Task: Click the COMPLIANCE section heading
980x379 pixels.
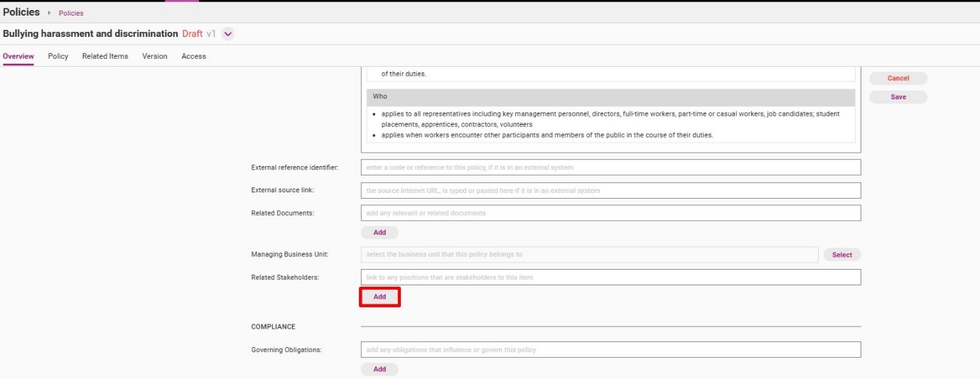Action: 273,326
